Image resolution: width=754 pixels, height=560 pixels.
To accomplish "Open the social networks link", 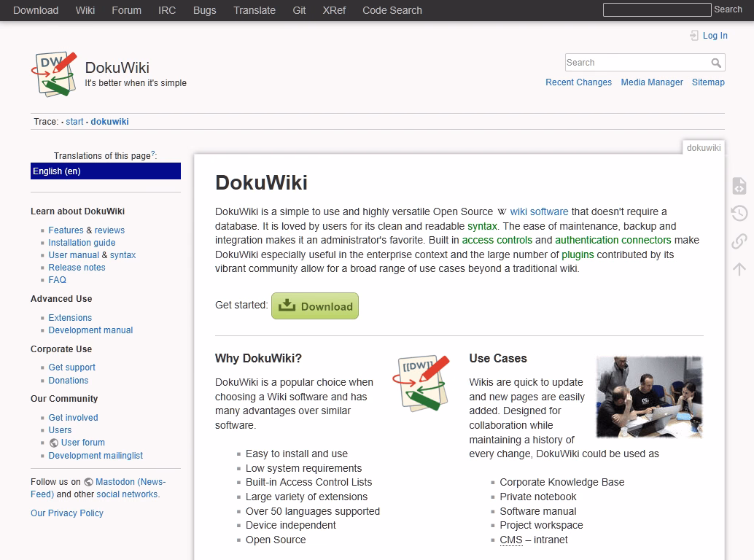I will (127, 494).
